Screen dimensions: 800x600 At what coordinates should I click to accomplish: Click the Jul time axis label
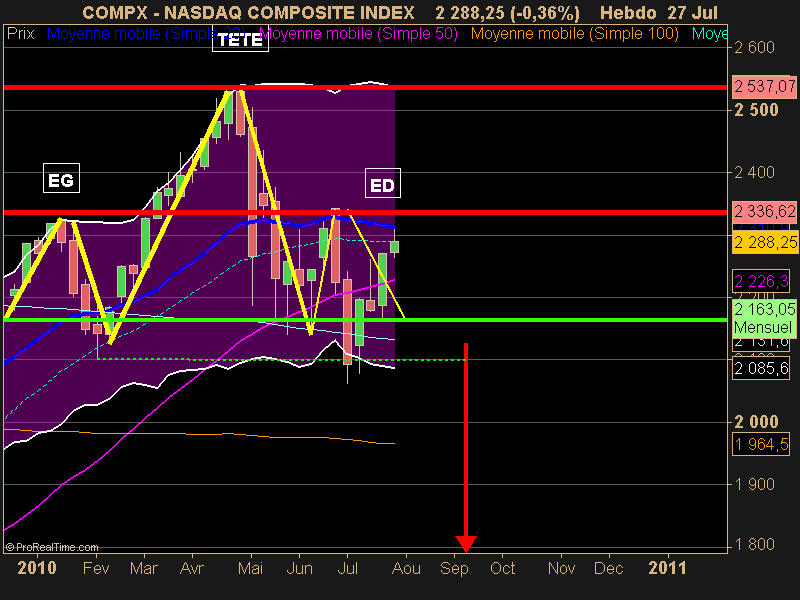(x=347, y=568)
